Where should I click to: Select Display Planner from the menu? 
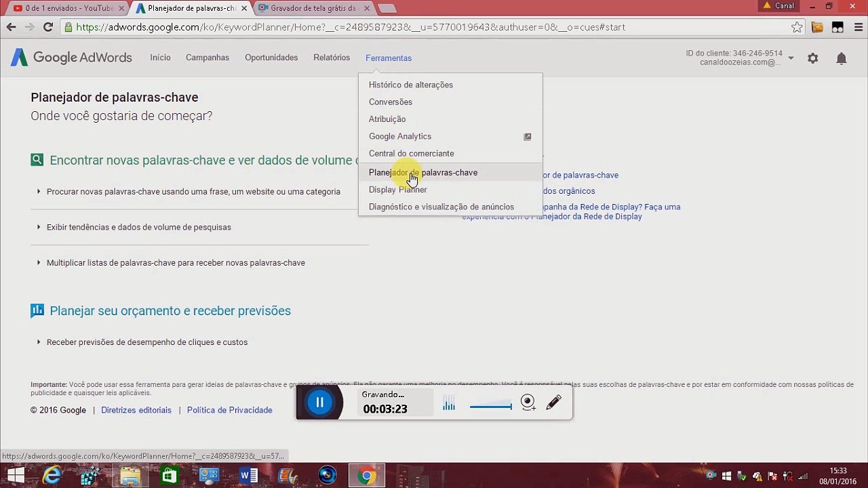[450, 190]
